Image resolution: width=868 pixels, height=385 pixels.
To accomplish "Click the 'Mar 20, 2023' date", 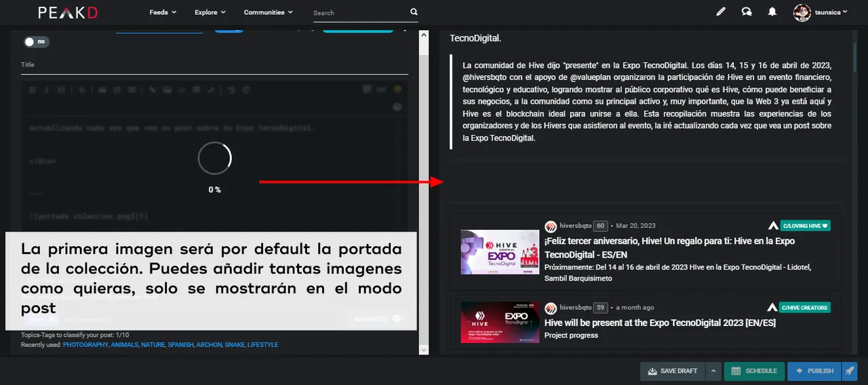I will coord(635,226).
